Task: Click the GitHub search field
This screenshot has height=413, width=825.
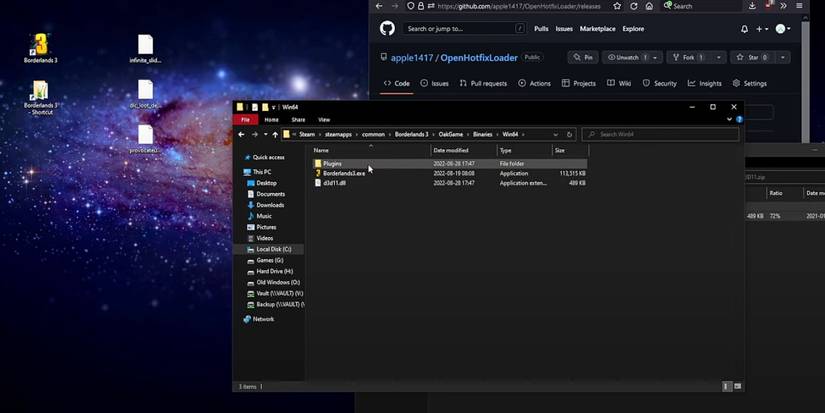Action: 465,29
